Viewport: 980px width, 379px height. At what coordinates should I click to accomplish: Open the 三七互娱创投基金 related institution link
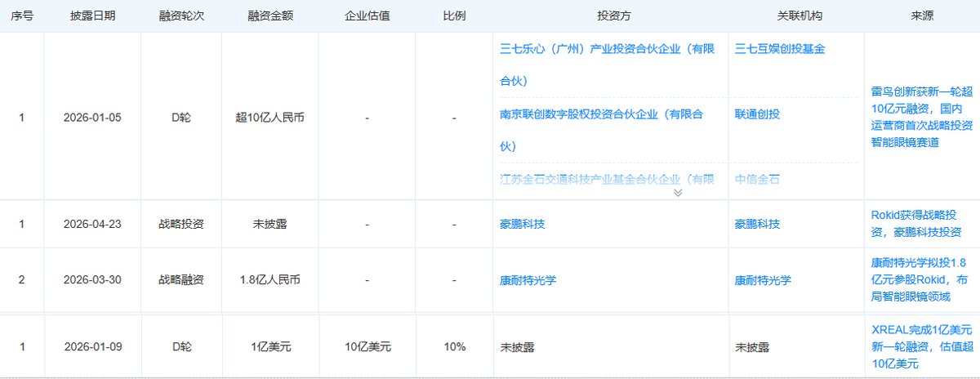pyautogui.click(x=780, y=49)
